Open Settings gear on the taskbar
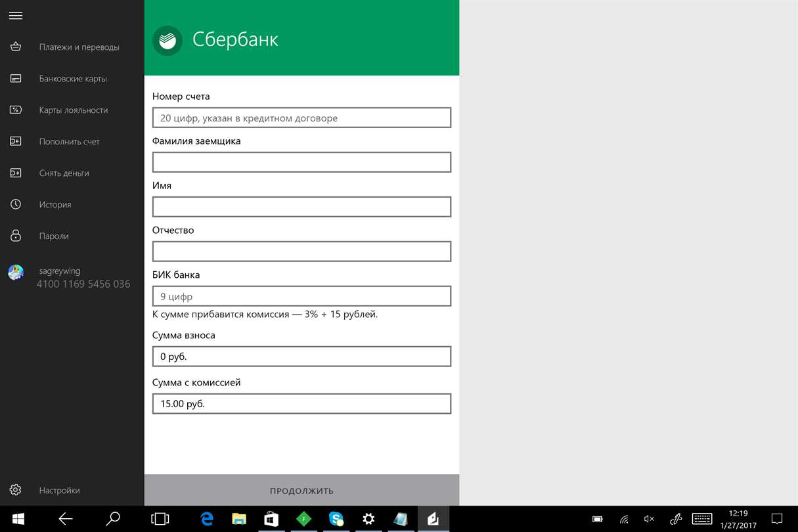The height and width of the screenshot is (532, 798). (x=368, y=520)
